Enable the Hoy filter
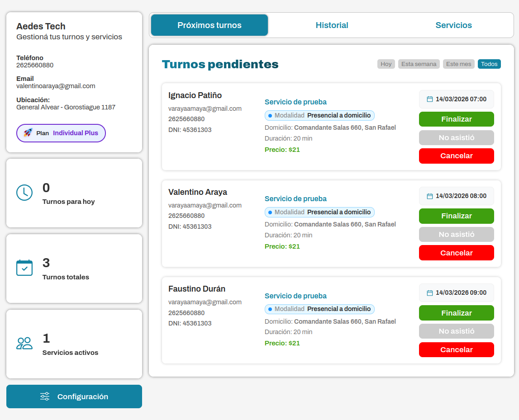The image size is (519, 420). [386, 64]
